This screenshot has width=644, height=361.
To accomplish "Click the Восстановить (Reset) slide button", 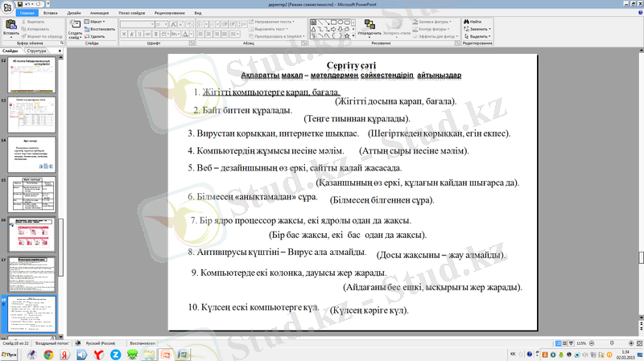I will click(100, 29).
